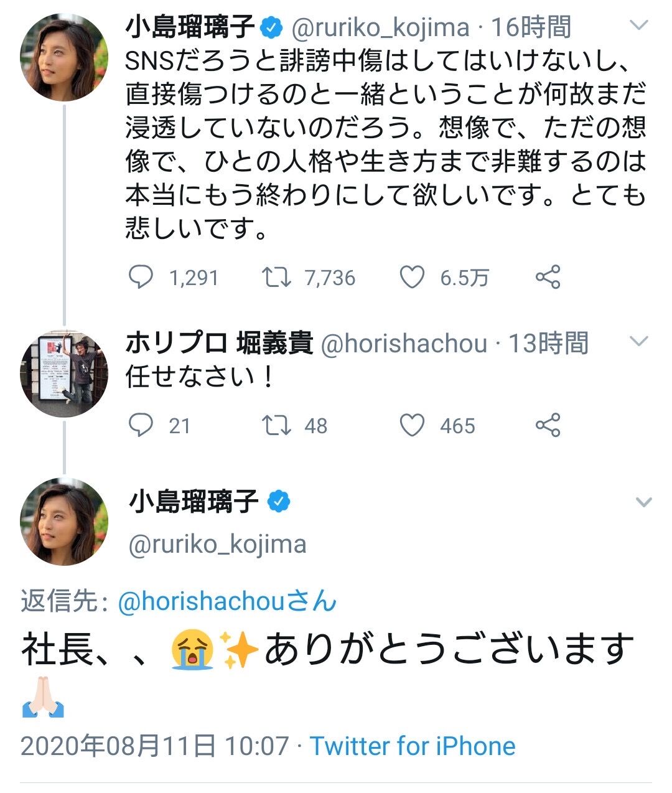Viewport: 672px width, 793px height.
Task: Tap the avatar on the bottom reply tweet
Action: tap(64, 521)
